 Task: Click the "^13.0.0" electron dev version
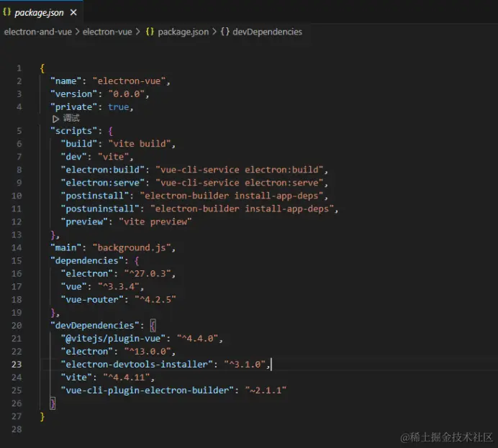[148, 352]
